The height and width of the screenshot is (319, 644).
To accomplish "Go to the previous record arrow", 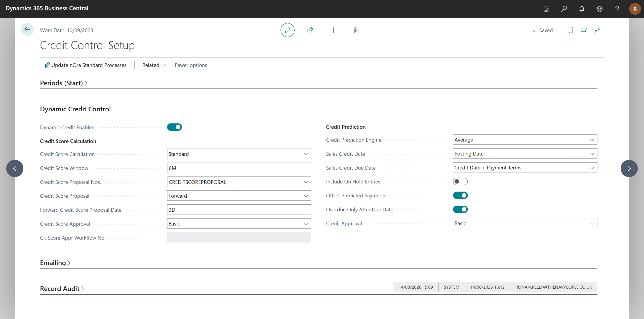I will [15, 168].
